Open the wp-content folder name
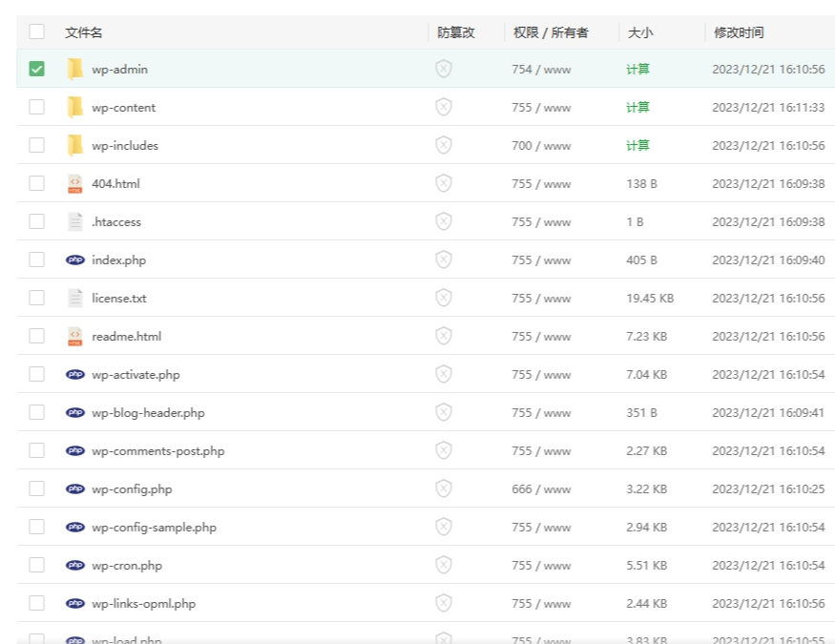This screenshot has height=644, width=835. coord(123,108)
